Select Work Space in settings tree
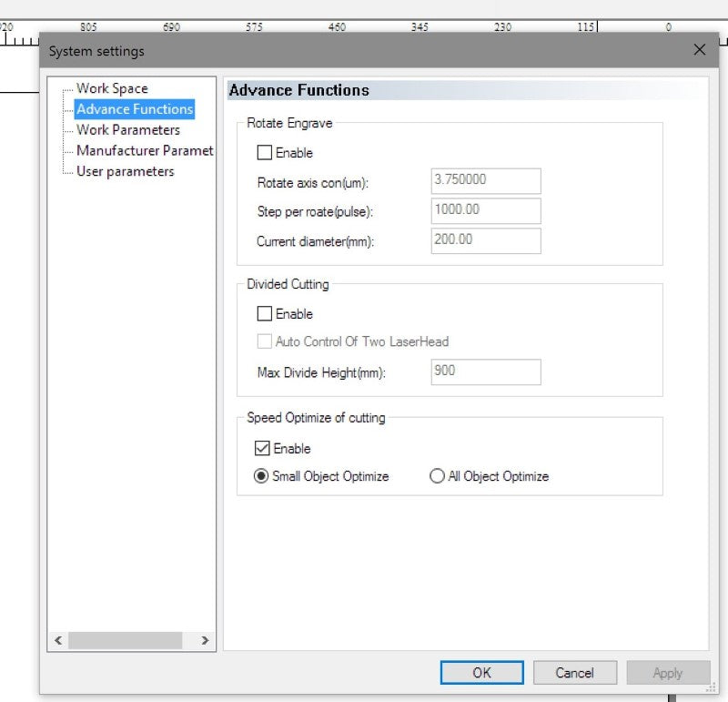This screenshot has height=702, width=728. pos(111,88)
